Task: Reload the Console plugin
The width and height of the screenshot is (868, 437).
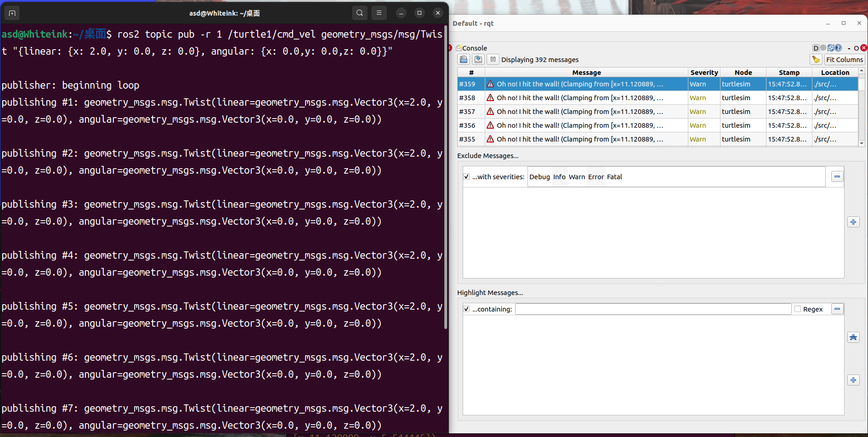Action: pyautogui.click(x=831, y=48)
